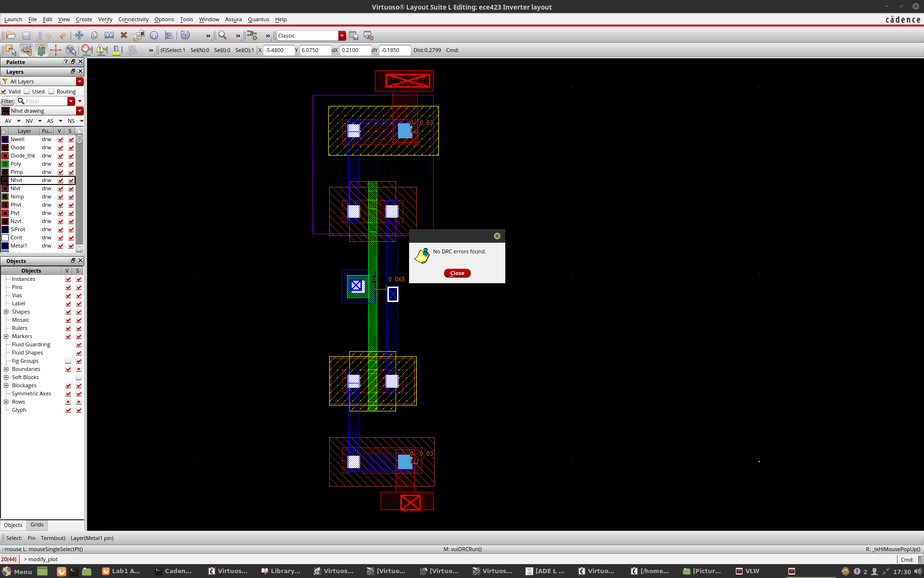Viewport: 924px width, 578px height.
Task: Open a layout file using the open icon
Action: (x=10, y=35)
